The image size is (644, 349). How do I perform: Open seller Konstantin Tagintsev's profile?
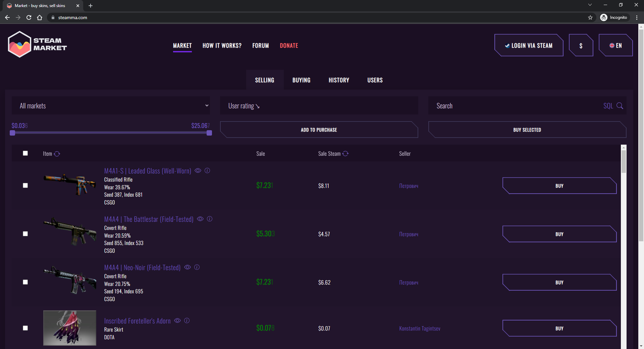(x=420, y=329)
